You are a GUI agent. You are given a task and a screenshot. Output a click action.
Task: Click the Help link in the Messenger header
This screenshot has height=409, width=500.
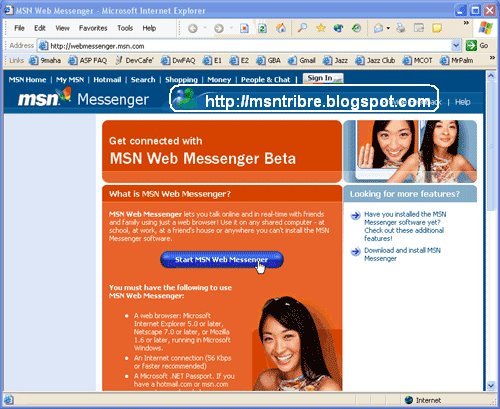[463, 102]
